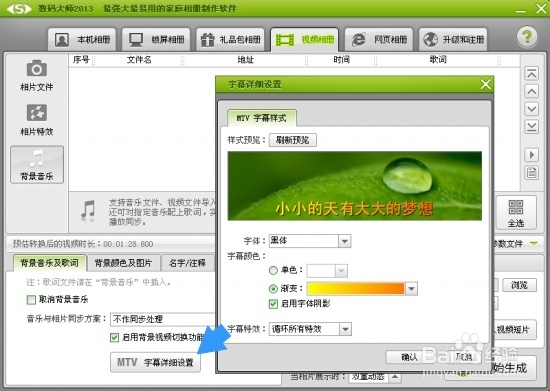Click the app logo in title bar

(x=19, y=8)
